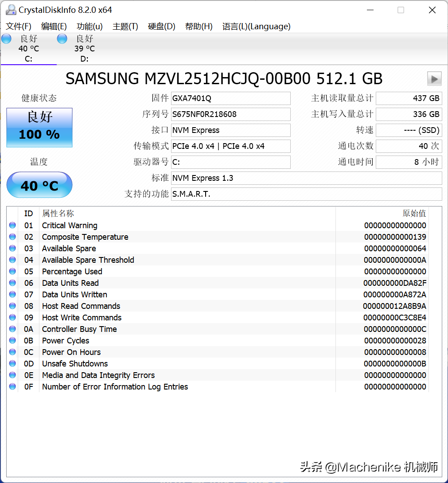
Task: Click the ID column header
Action: click(x=28, y=213)
